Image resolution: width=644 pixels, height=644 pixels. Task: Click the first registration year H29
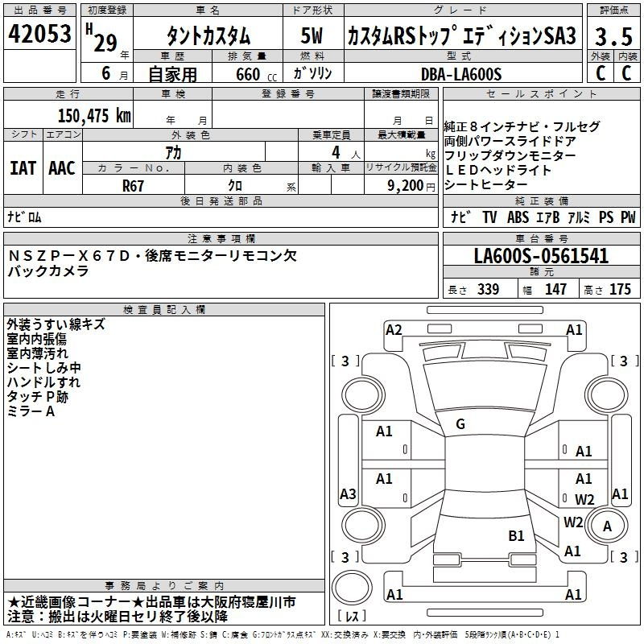pyautogui.click(x=101, y=38)
